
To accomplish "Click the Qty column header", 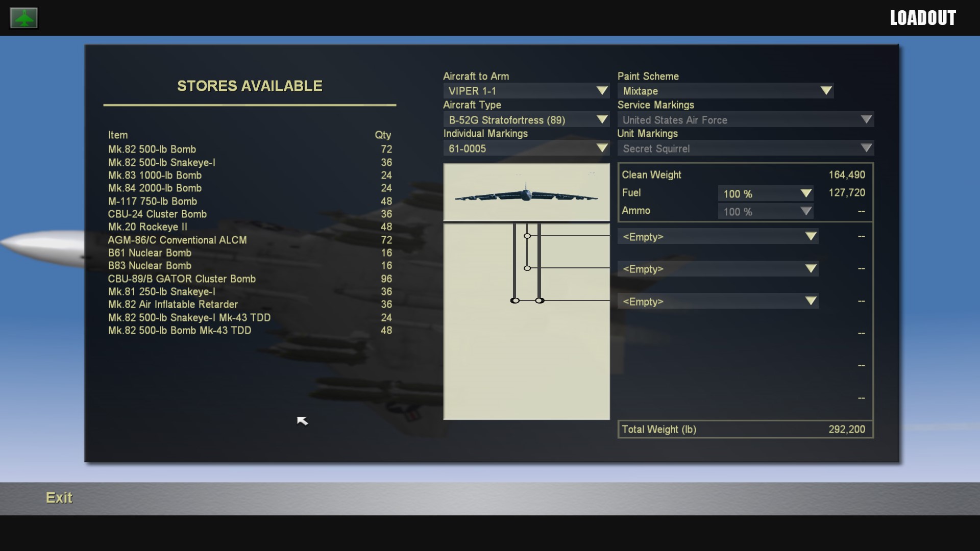I will click(x=383, y=135).
